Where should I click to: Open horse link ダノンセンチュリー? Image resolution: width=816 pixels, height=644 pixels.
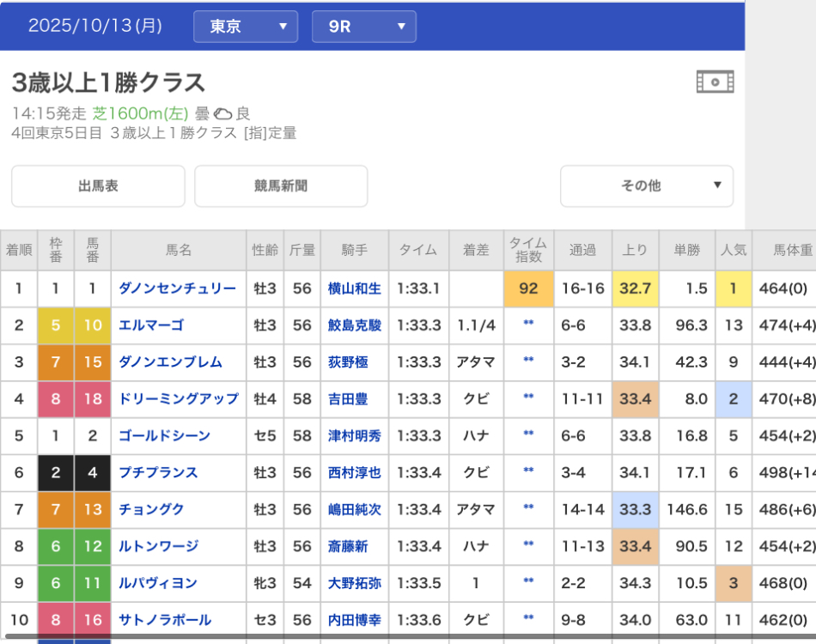pyautogui.click(x=177, y=289)
